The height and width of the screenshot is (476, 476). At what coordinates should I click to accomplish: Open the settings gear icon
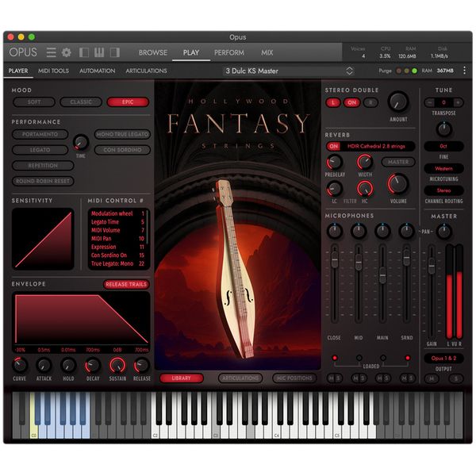67,52
